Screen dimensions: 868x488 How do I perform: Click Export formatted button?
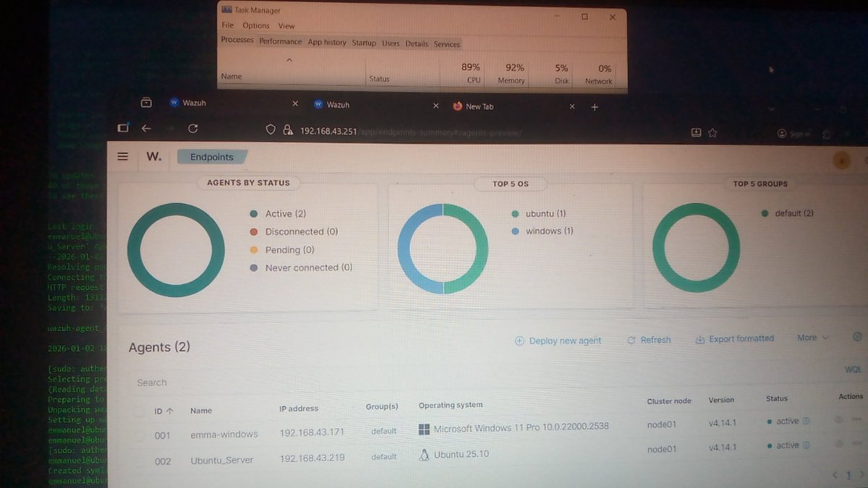point(735,338)
